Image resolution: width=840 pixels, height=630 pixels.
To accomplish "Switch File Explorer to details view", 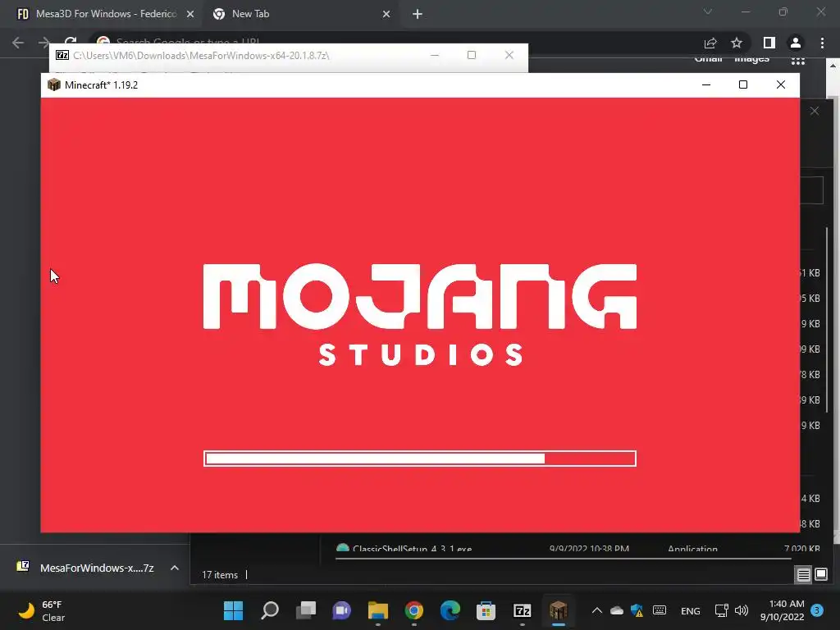I will pos(804,575).
